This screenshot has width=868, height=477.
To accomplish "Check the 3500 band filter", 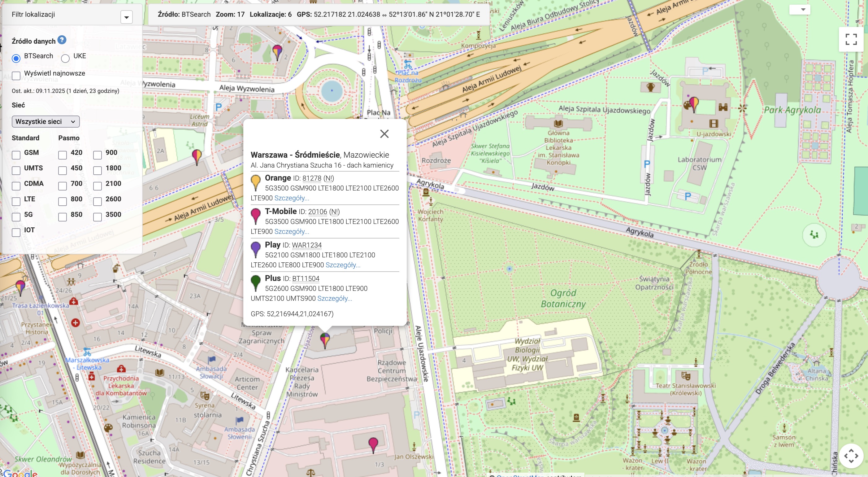I will click(98, 217).
